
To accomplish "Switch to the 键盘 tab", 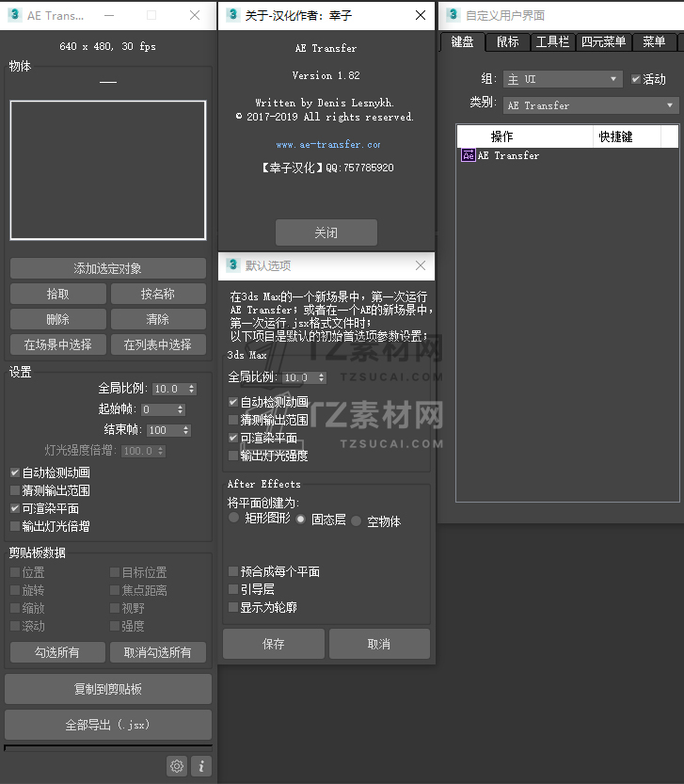I will tap(462, 41).
